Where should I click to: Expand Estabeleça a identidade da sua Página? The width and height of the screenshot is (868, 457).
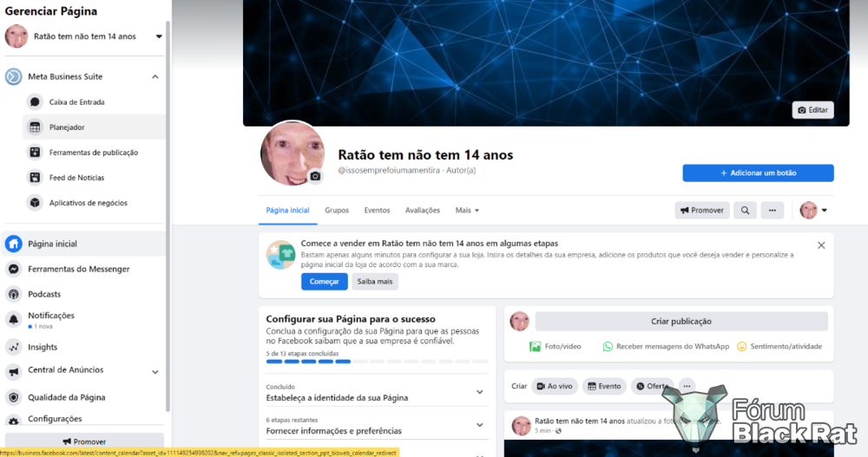pyautogui.click(x=377, y=392)
